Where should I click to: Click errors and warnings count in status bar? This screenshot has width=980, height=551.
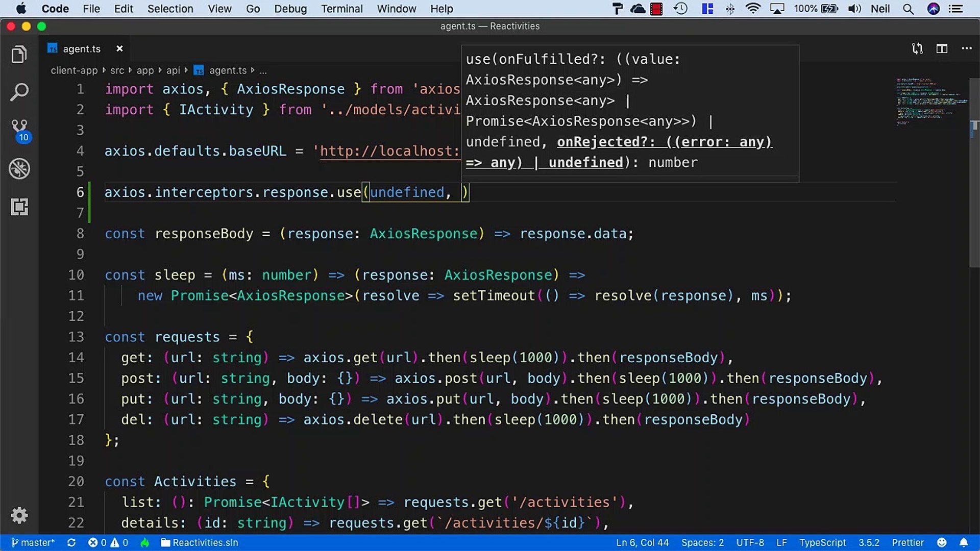108,542
